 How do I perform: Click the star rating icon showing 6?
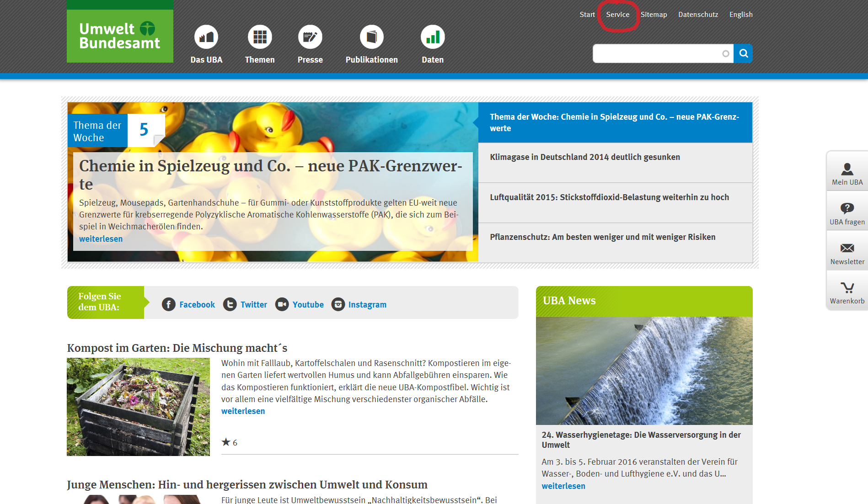click(x=225, y=442)
